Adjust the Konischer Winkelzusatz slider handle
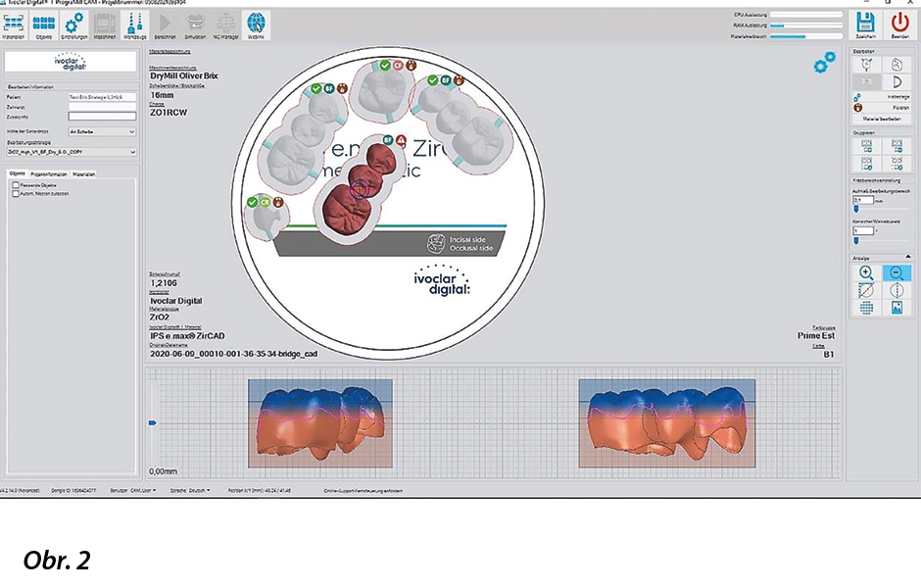 pos(855,240)
